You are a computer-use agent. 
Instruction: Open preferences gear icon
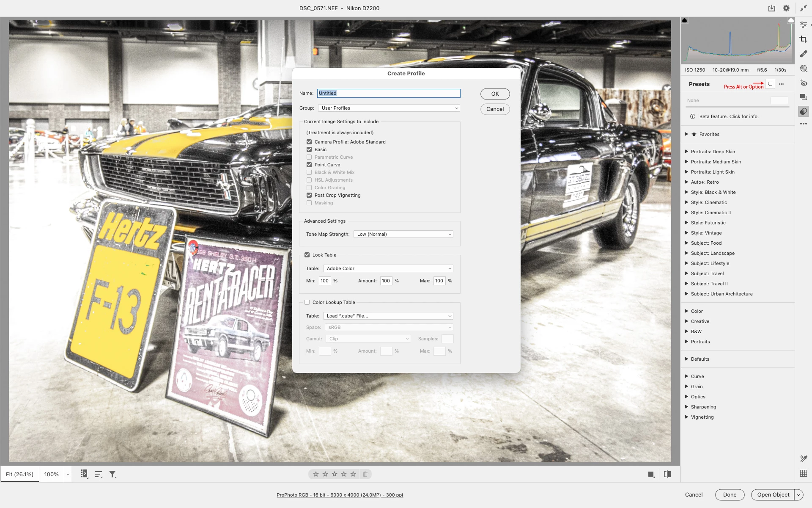pyautogui.click(x=786, y=8)
